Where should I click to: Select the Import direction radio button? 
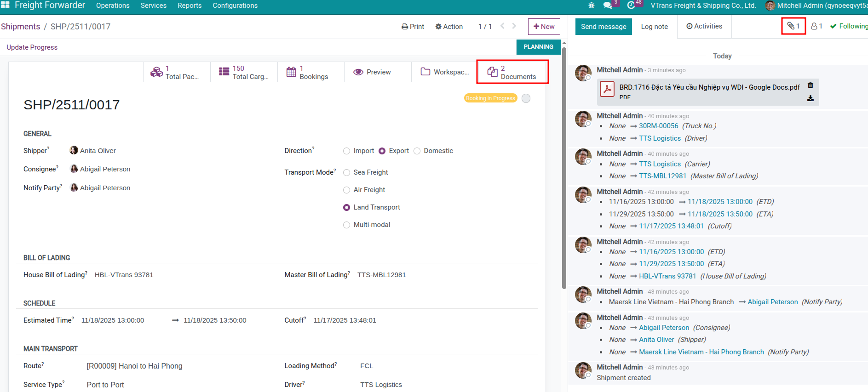pyautogui.click(x=346, y=151)
